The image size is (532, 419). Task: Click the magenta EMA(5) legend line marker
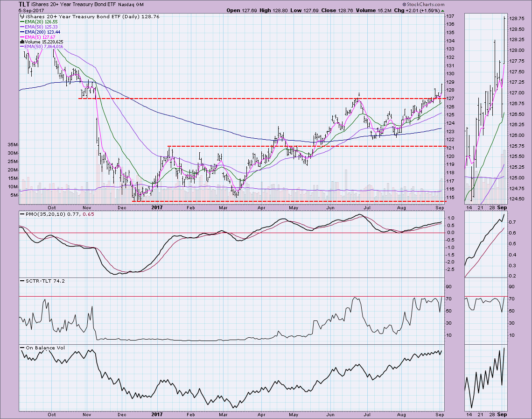click(21, 37)
